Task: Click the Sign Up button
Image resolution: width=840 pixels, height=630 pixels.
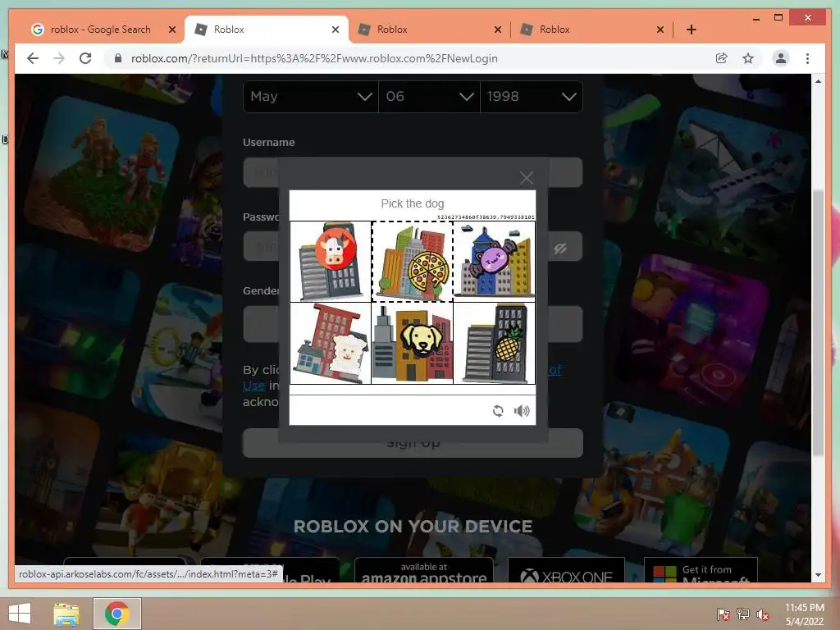Action: pos(413,442)
